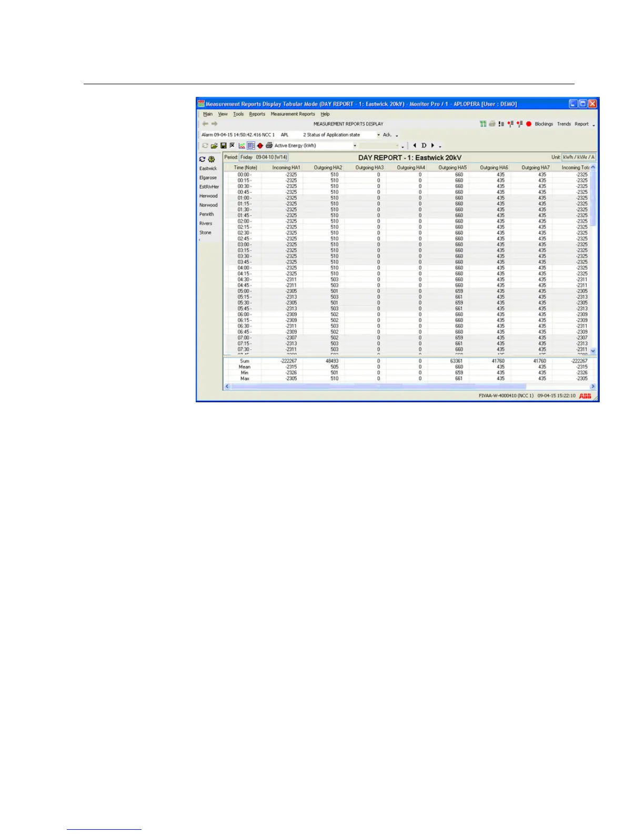Viewport: 644px width, 834px height.
Task: Switch to graphical trend mode icon
Action: 241,145
